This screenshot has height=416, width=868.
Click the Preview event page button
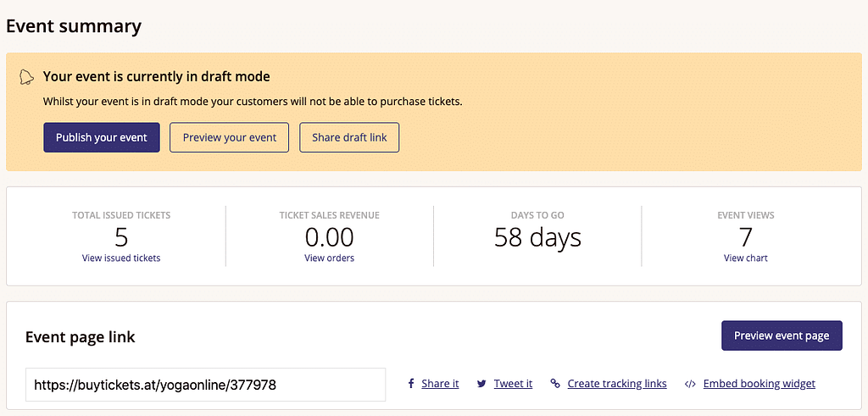[x=782, y=336]
